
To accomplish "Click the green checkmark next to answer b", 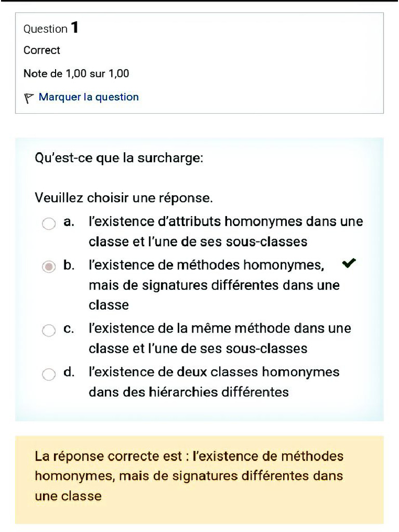I will (x=349, y=264).
